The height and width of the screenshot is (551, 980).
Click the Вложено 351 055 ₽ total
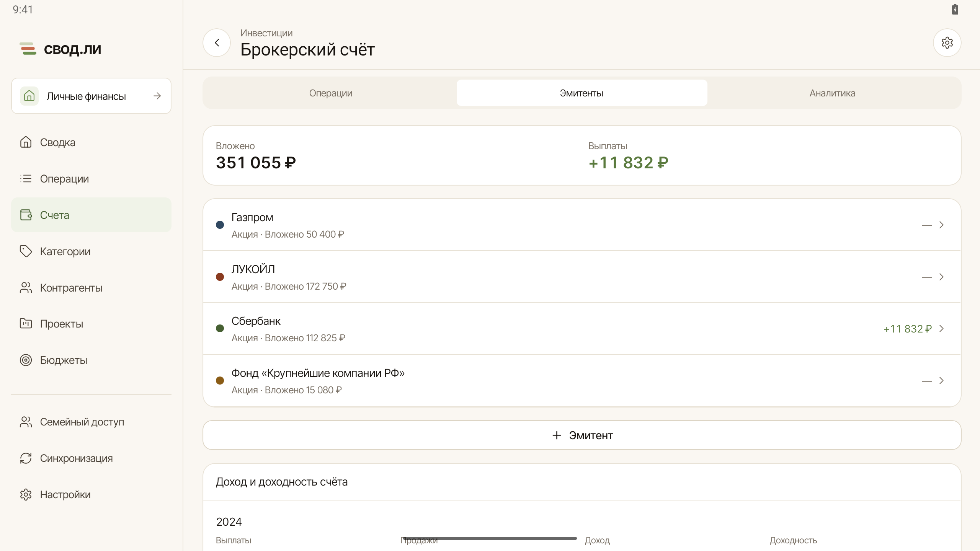pos(256,163)
